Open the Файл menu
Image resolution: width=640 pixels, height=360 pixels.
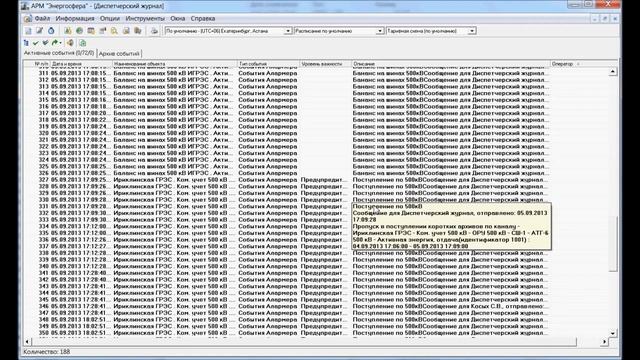[x=42, y=19]
